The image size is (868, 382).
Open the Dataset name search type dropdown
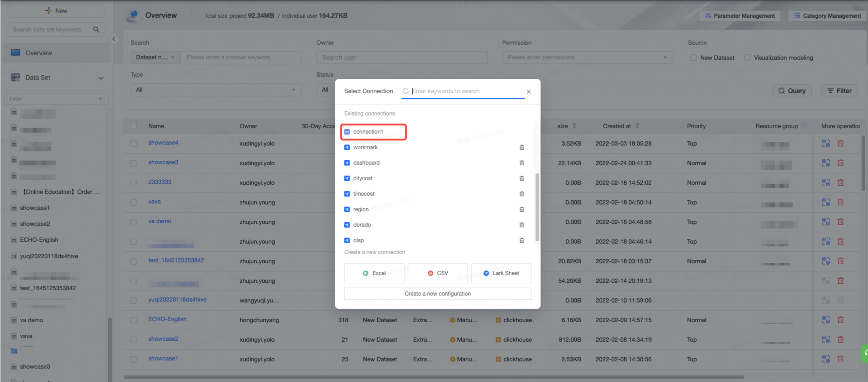point(155,57)
